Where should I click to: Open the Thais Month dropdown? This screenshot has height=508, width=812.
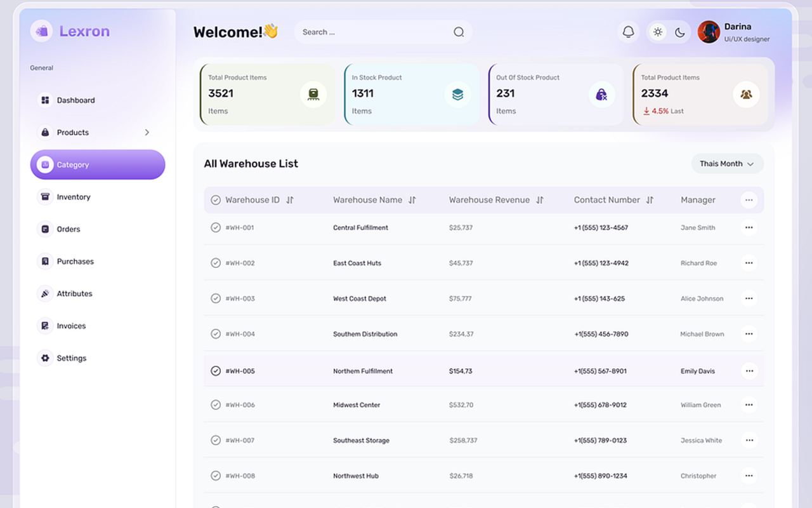727,163
